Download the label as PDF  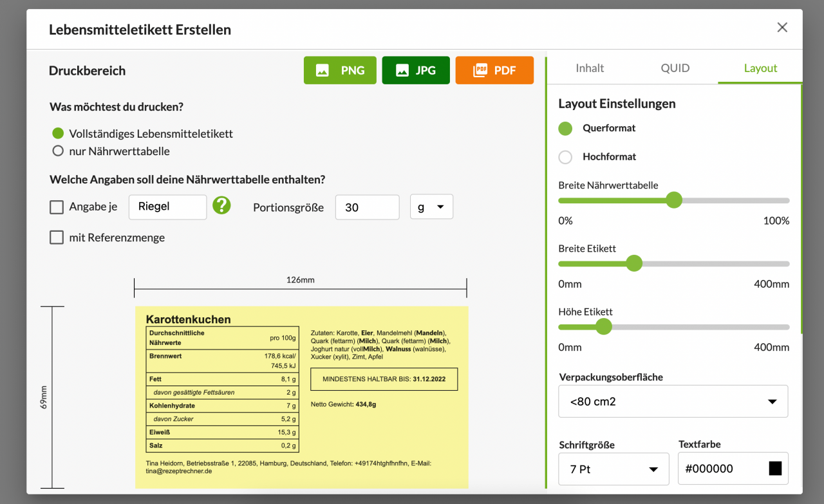[494, 70]
